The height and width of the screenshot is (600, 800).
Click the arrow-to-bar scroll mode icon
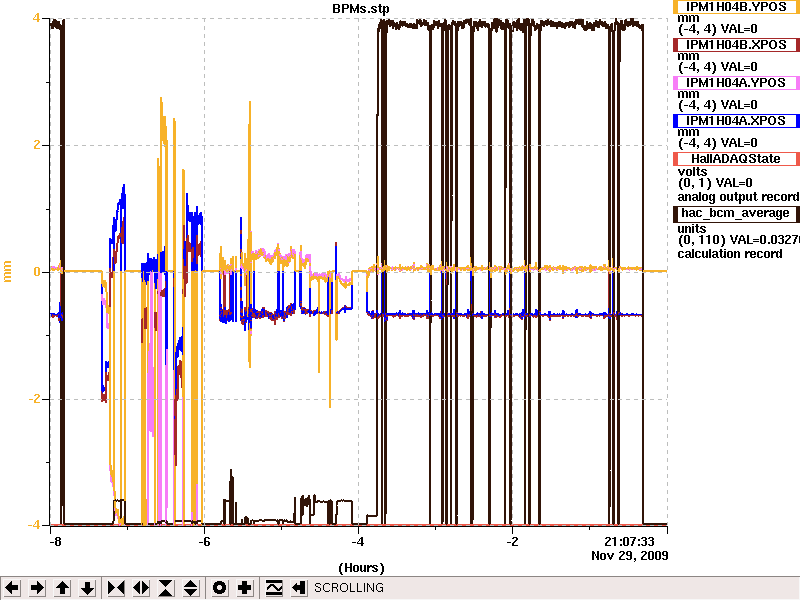pos(299,588)
